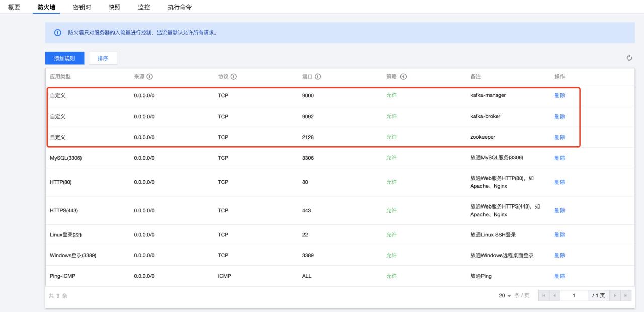Delete the zookeeper port 2128 rule
644x312 pixels.
(x=559, y=137)
